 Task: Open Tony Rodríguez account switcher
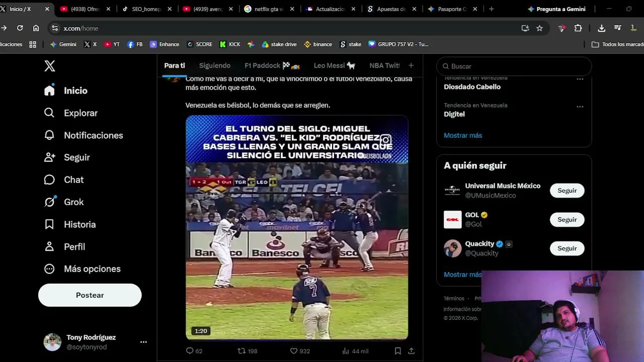pos(95,342)
